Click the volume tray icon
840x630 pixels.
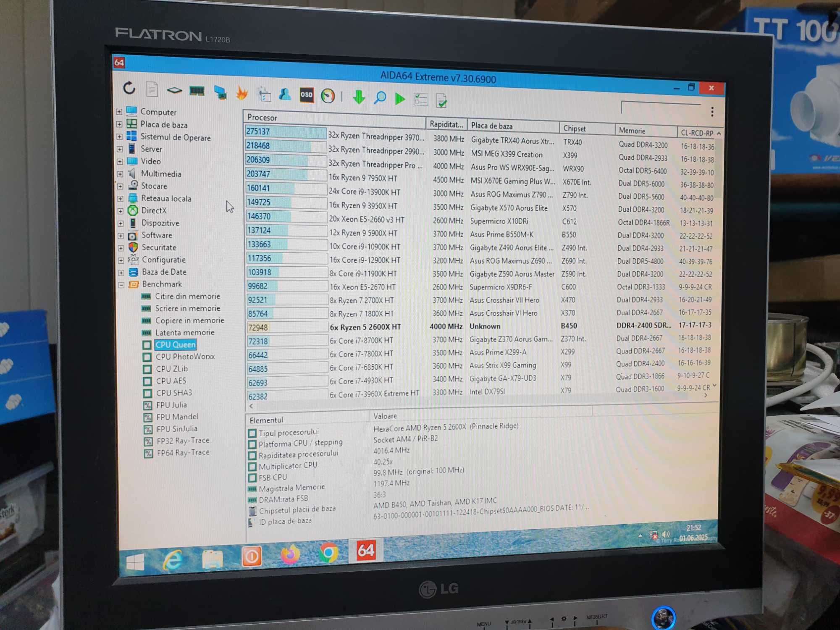click(666, 534)
